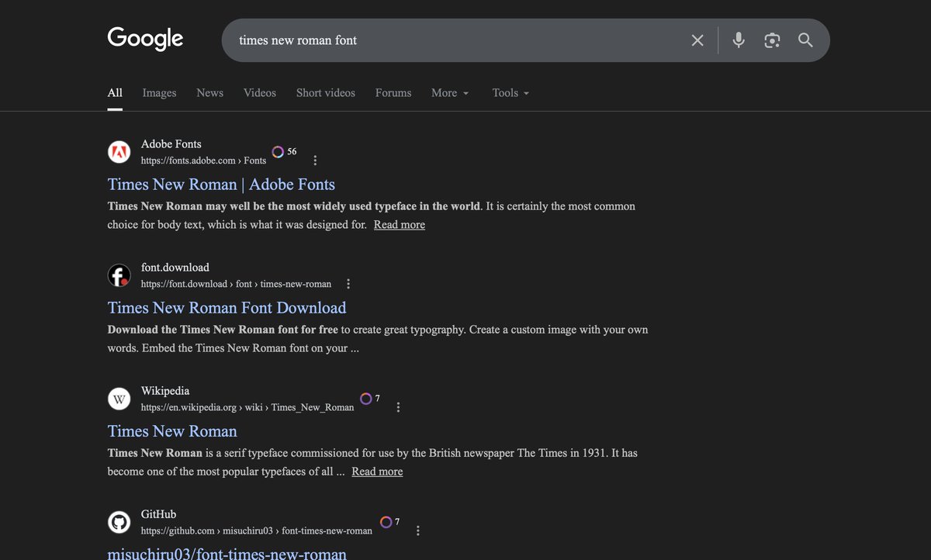The height and width of the screenshot is (560, 931).
Task: Click Read more in Adobe Fonts snippet
Action: pos(399,225)
